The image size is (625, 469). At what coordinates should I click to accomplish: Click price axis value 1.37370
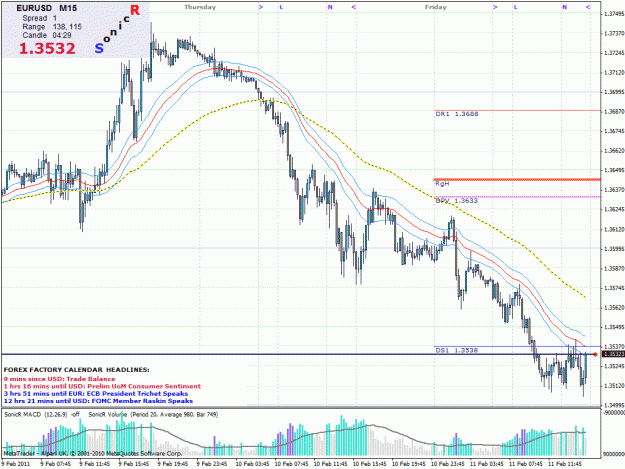[614, 33]
